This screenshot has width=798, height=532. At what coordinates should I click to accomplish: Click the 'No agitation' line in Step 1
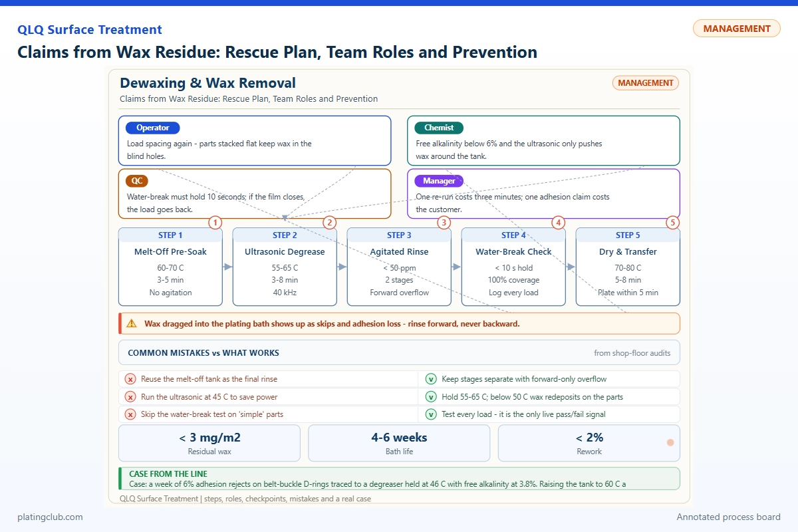click(x=171, y=293)
